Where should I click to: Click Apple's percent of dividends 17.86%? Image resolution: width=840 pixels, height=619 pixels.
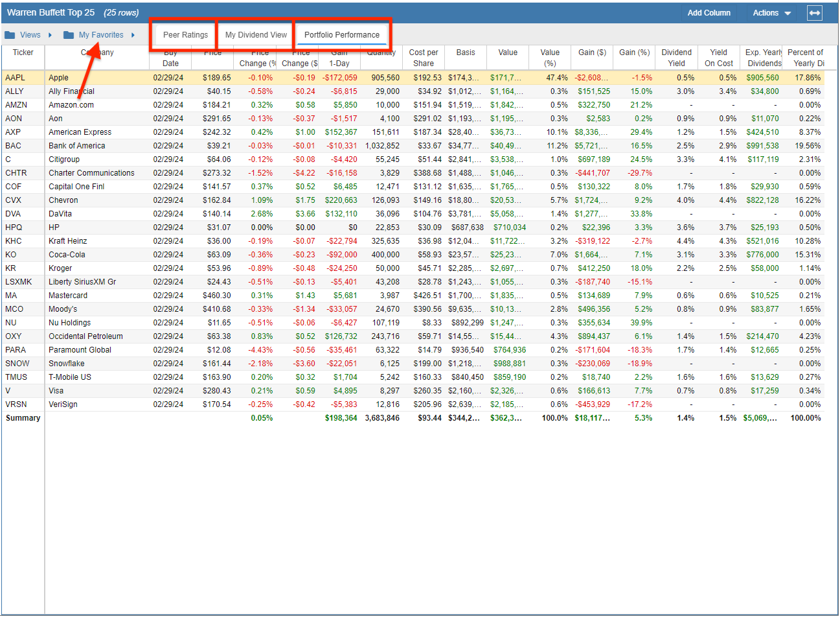tap(808, 78)
